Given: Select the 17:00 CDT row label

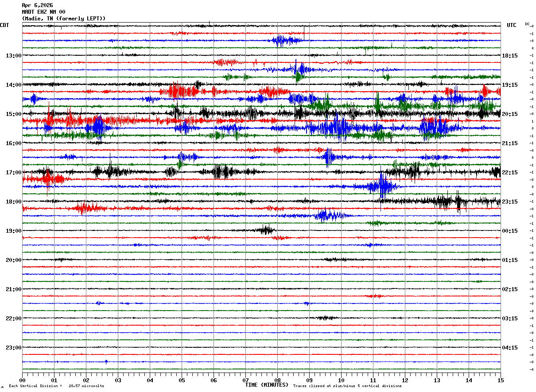Looking at the screenshot, I should click(13, 173).
